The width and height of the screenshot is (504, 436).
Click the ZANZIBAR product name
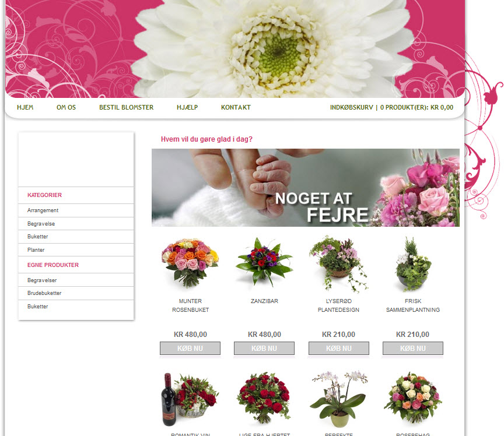click(264, 301)
